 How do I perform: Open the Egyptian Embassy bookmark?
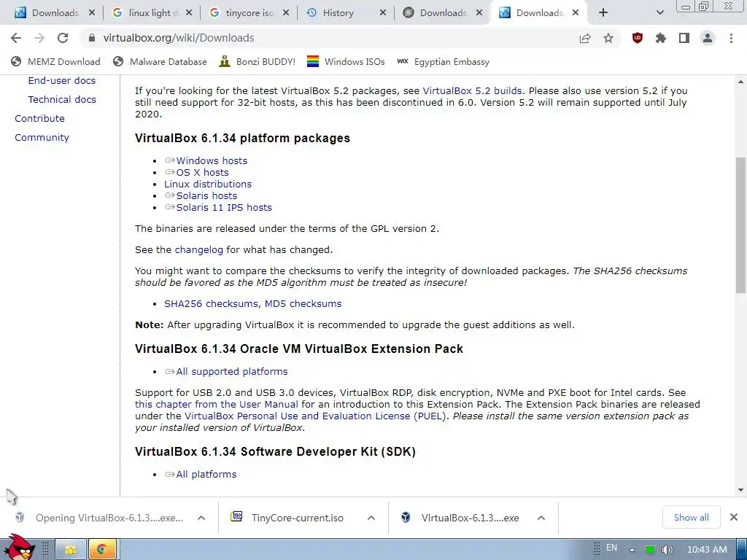[443, 62]
